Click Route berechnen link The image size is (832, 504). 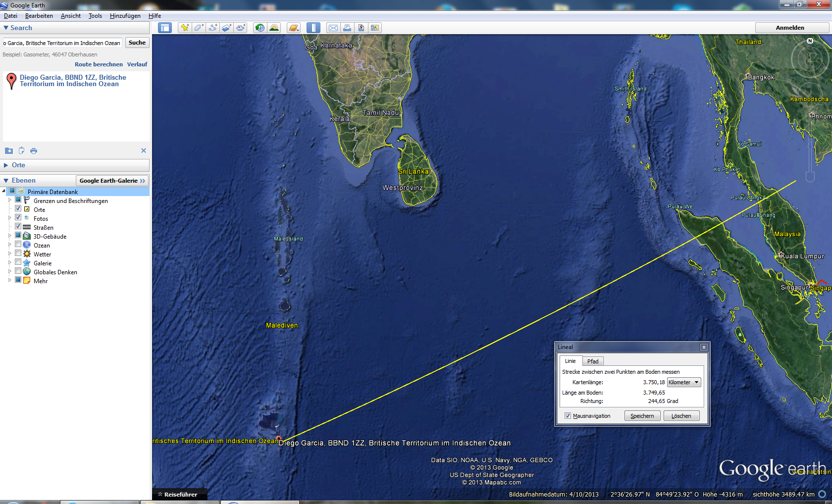click(99, 64)
